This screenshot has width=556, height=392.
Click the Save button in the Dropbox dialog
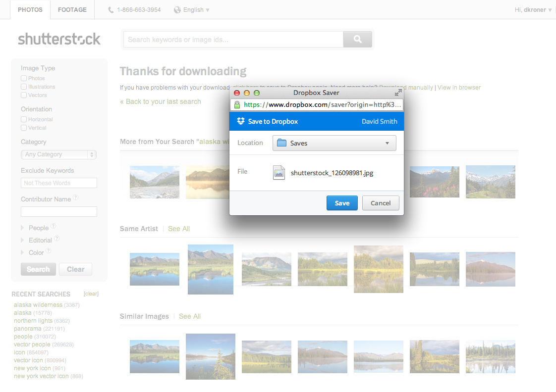[342, 203]
